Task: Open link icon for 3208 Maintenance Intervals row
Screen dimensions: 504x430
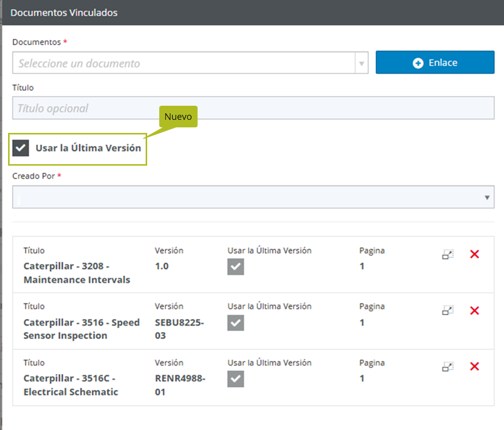Action: [x=448, y=254]
